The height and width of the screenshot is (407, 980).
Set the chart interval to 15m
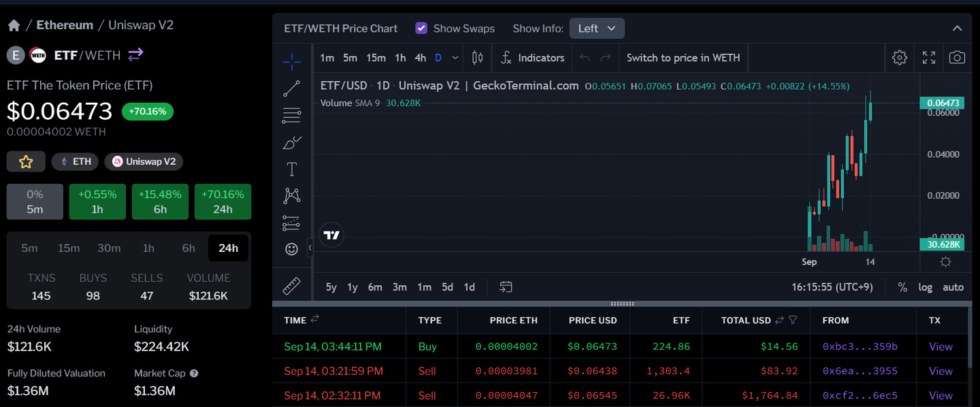click(376, 58)
